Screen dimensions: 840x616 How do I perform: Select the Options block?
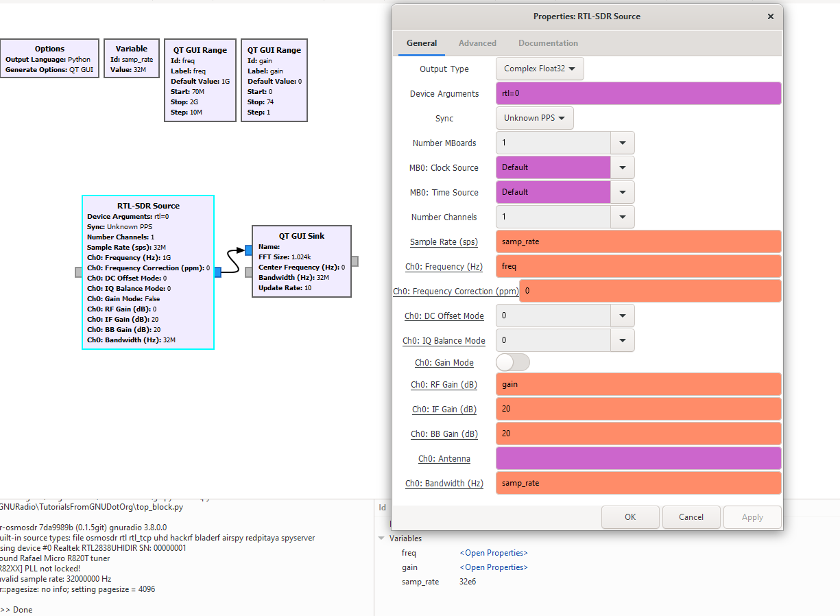(49, 58)
